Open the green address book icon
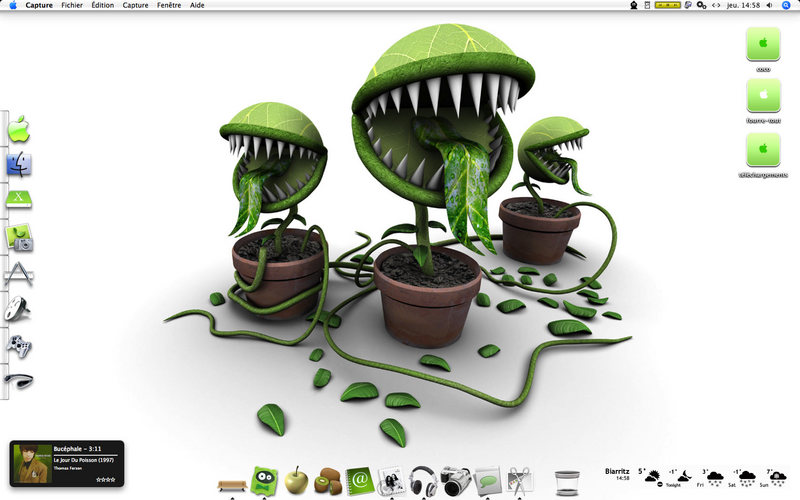This screenshot has width=800, height=500. pyautogui.click(x=359, y=481)
